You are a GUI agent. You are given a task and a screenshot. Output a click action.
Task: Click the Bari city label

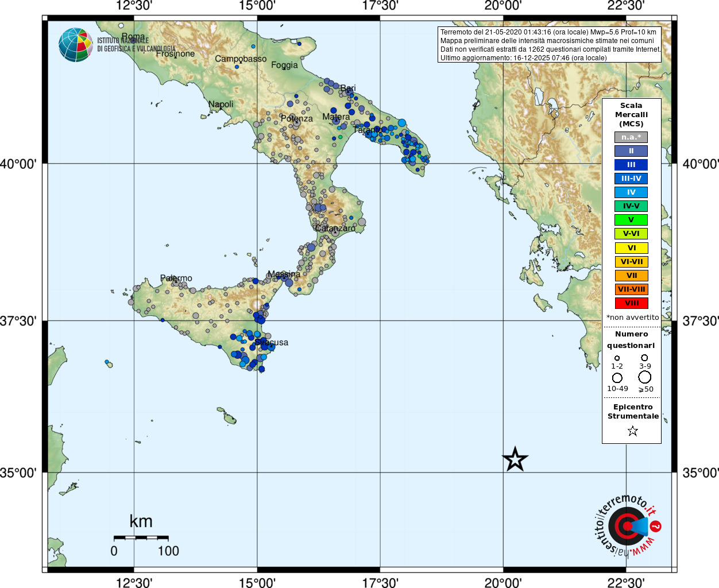tap(348, 88)
